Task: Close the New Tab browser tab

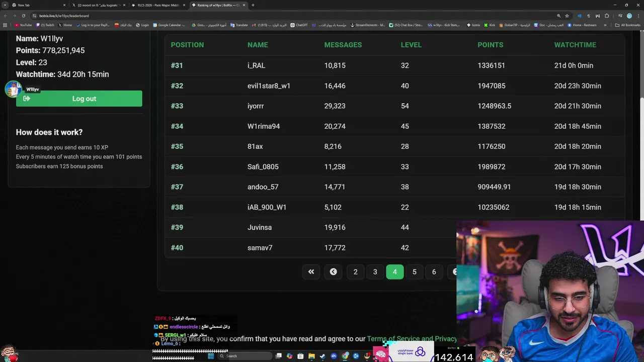Action: [64, 5]
